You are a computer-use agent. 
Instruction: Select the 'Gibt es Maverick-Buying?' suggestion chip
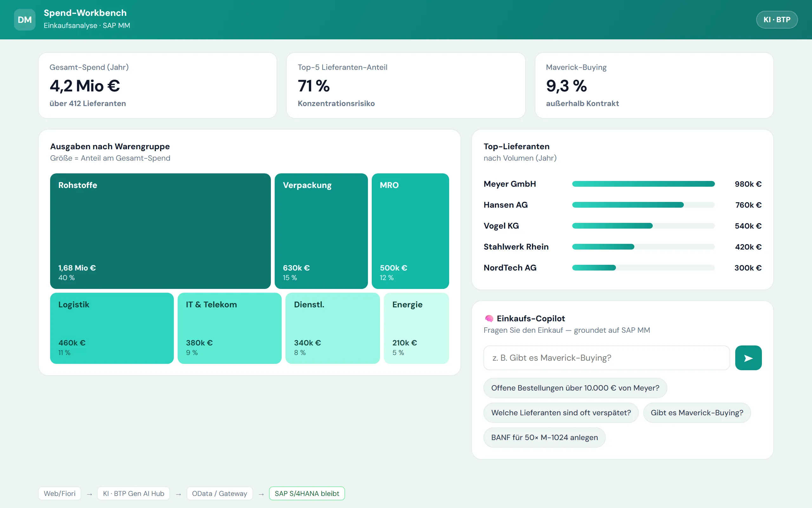(697, 413)
